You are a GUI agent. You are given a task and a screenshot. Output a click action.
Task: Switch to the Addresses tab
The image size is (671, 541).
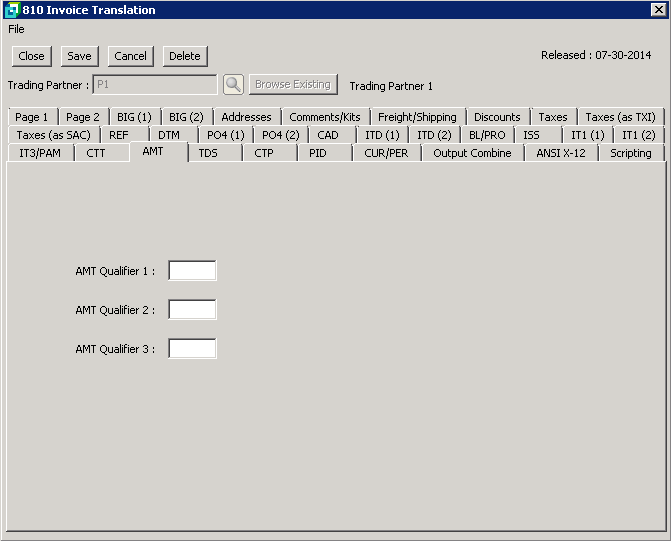click(x=246, y=117)
